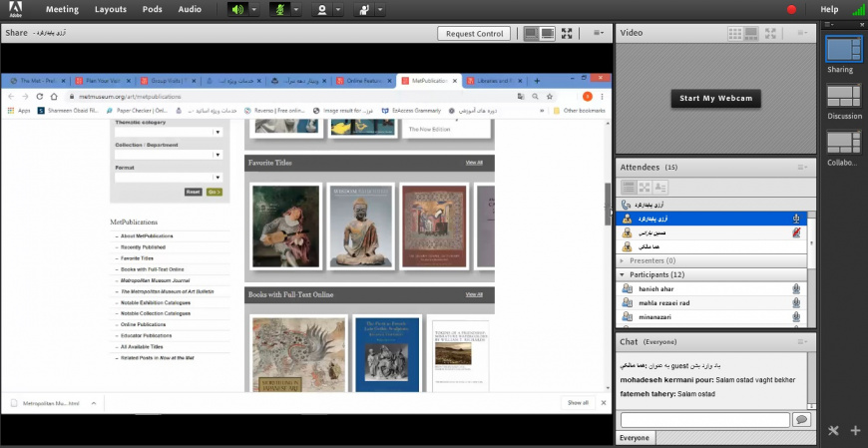Open speaker options dropdown arrow
This screenshot has height=448, width=868.
[x=254, y=9]
